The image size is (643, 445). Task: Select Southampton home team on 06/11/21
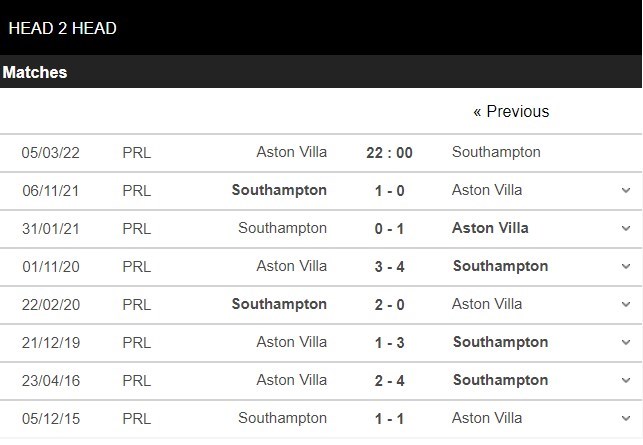279,190
